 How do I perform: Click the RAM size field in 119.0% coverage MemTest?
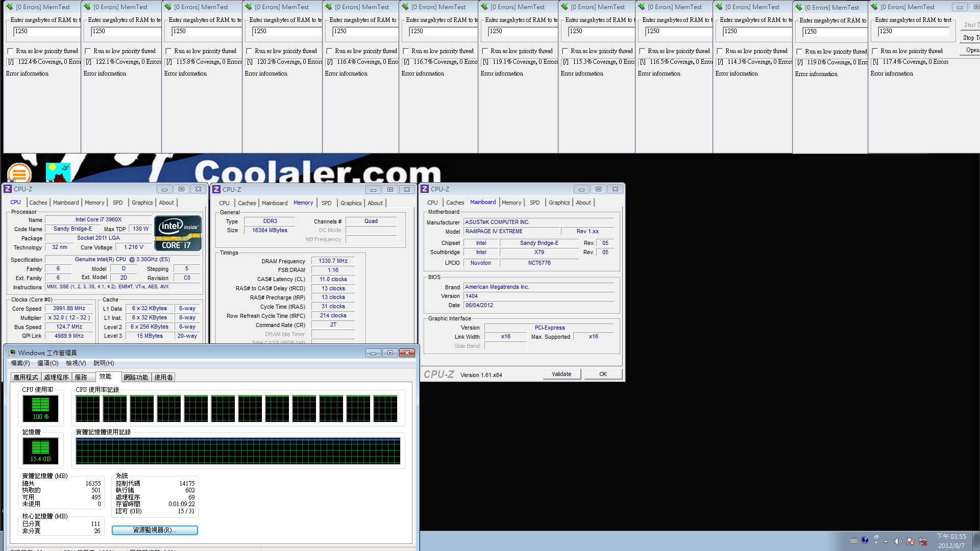point(835,32)
